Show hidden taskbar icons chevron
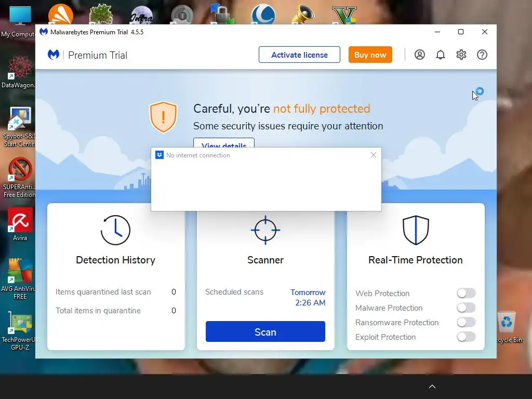 [x=432, y=387]
